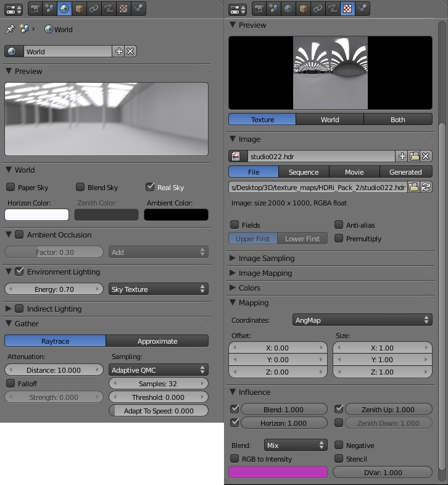Open Sky Texture dropdown
448x485 pixels.
coord(159,289)
